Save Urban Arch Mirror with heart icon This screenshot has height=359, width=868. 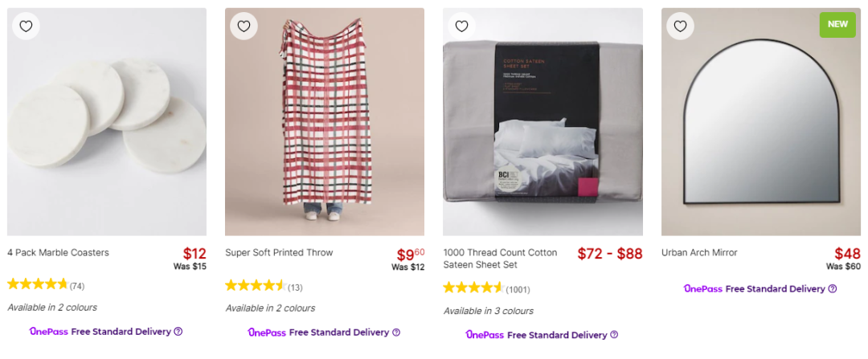coord(681,26)
